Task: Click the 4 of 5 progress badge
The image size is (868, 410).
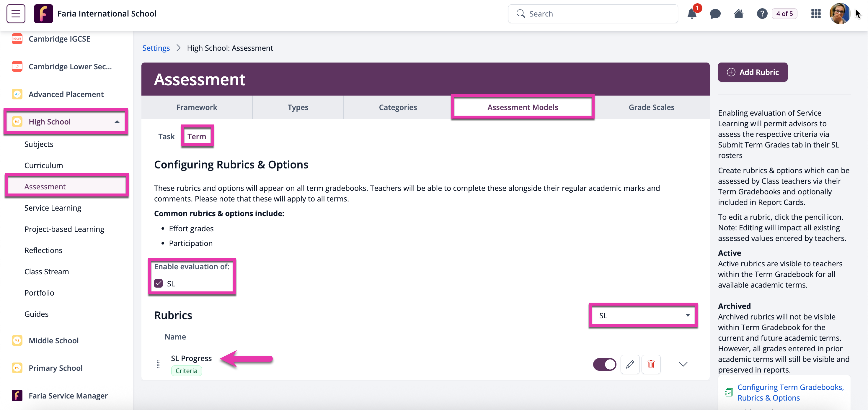Action: [x=784, y=14]
